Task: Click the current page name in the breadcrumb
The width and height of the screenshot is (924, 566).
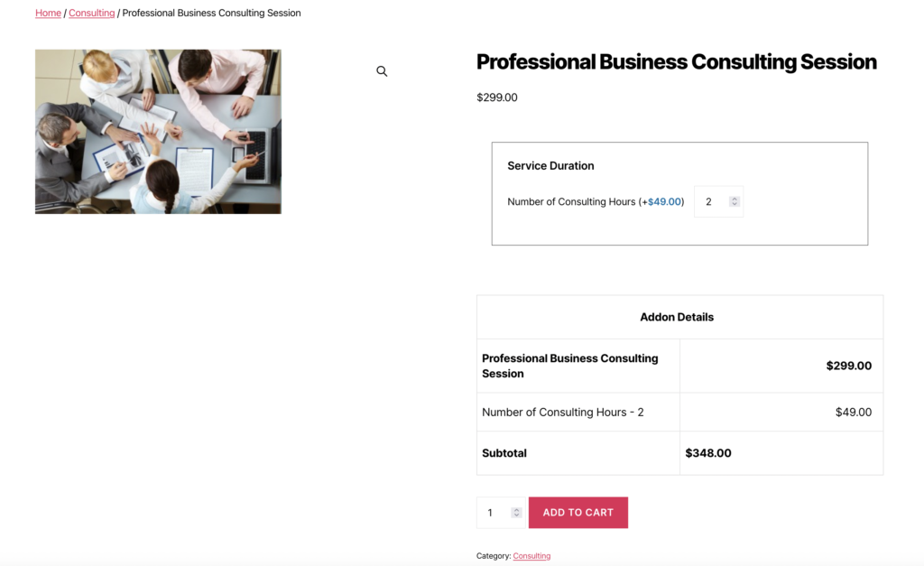Action: click(x=211, y=14)
